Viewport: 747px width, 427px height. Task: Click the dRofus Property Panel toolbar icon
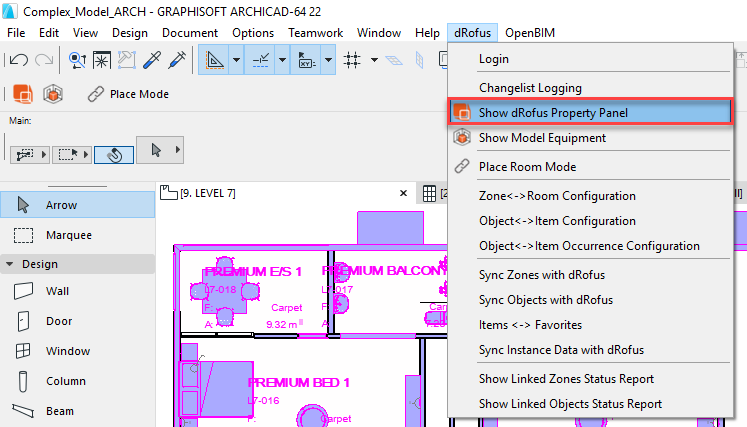click(23, 94)
